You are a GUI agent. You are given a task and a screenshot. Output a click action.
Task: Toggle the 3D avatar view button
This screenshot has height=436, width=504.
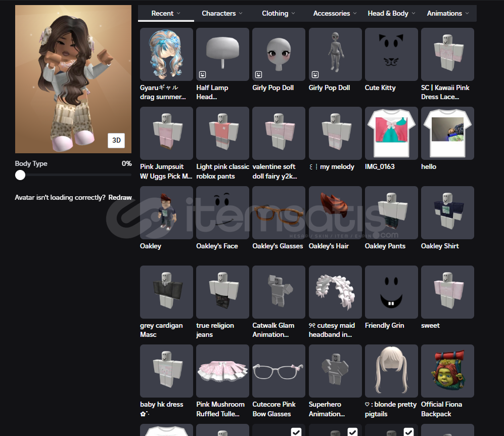pyautogui.click(x=116, y=140)
